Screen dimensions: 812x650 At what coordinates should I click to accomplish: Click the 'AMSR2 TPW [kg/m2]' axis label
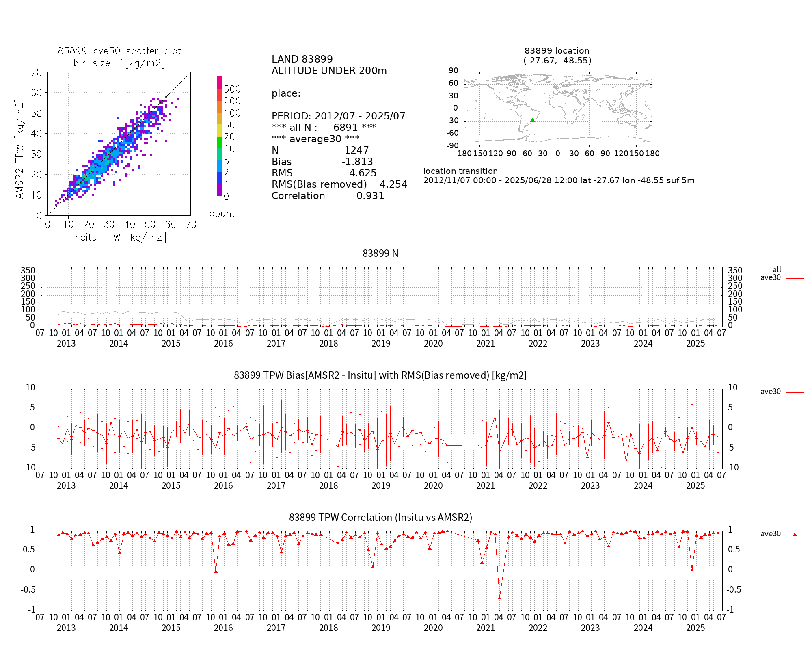[19, 149]
